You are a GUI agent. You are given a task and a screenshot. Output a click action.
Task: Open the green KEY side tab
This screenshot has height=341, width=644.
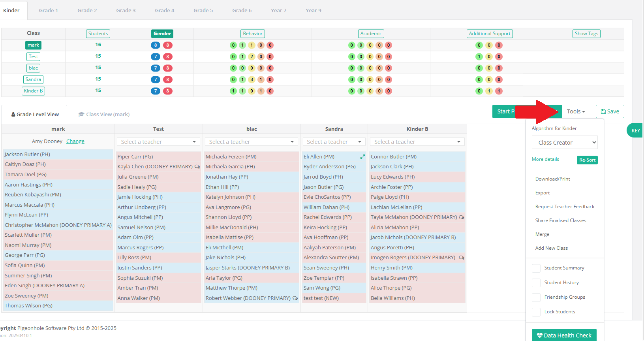coord(635,130)
